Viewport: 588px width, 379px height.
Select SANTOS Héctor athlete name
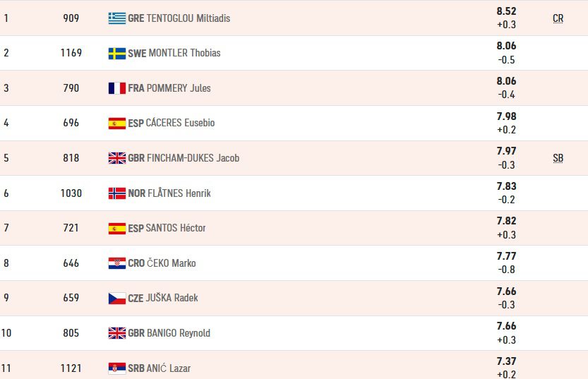pyautogui.click(x=176, y=228)
